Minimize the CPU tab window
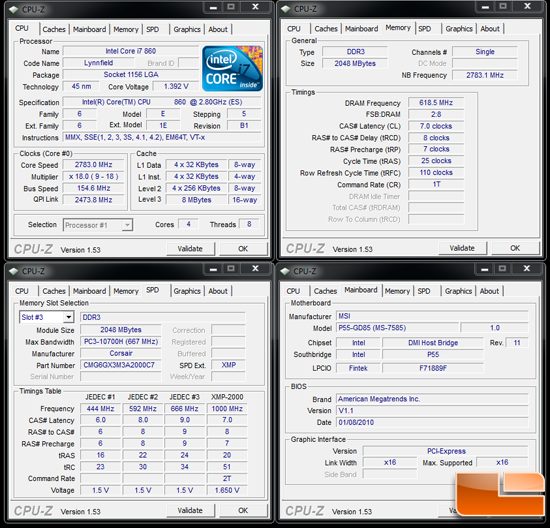Screen dimensions: 550x528 (213, 7)
